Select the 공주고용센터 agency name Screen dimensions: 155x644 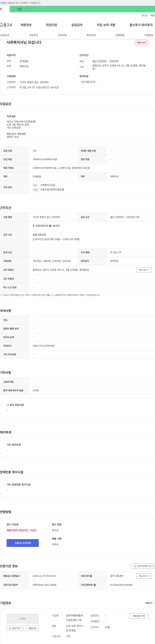117,576
